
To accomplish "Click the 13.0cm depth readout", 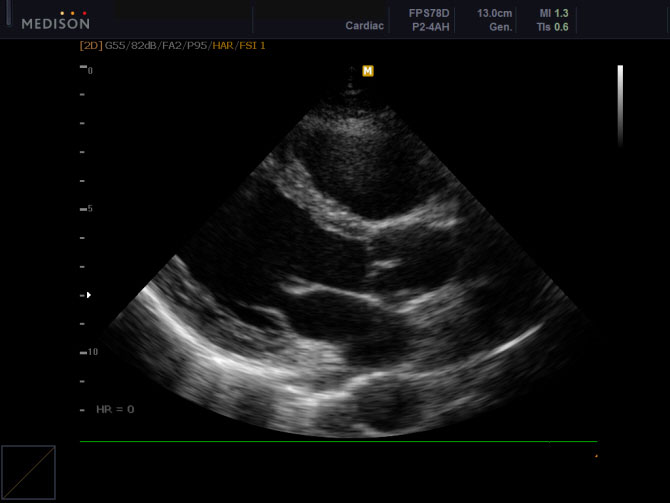I will click(494, 13).
